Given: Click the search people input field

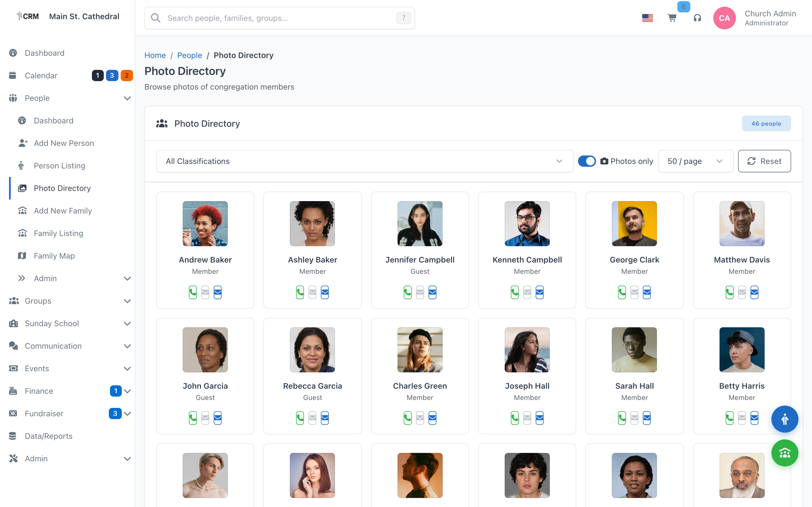Looking at the screenshot, I should 279,18.
